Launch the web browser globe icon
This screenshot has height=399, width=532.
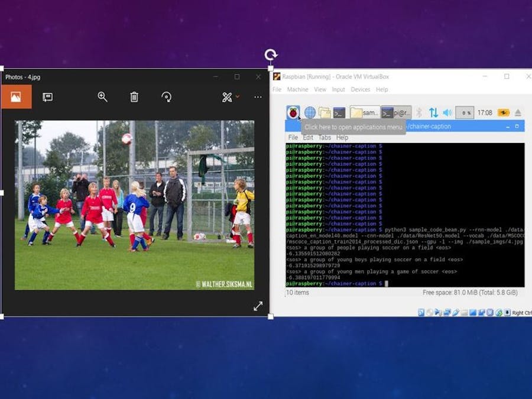(x=310, y=113)
